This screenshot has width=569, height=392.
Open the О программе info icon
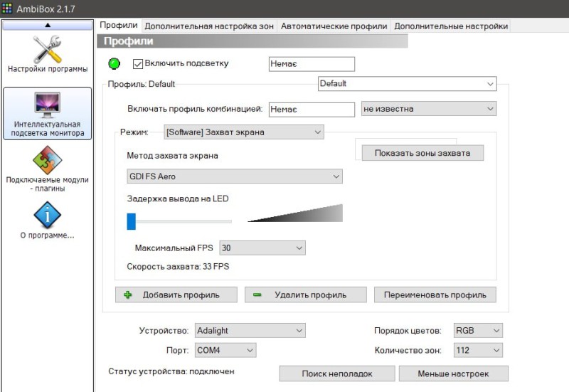point(47,216)
